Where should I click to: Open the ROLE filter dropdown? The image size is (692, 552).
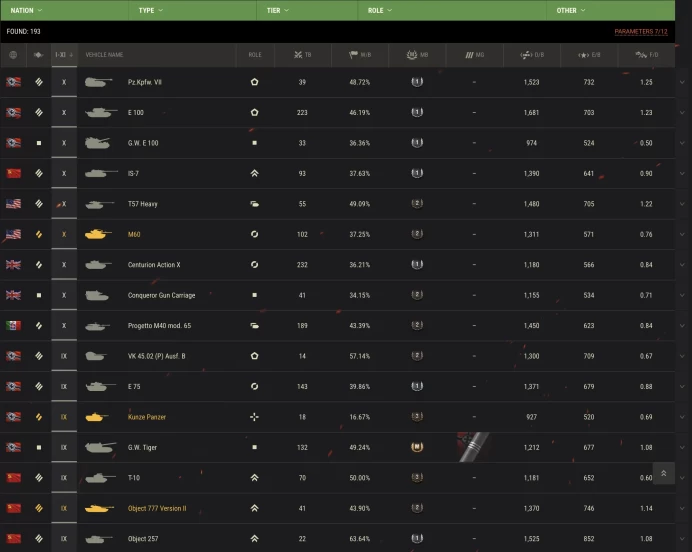tap(380, 10)
